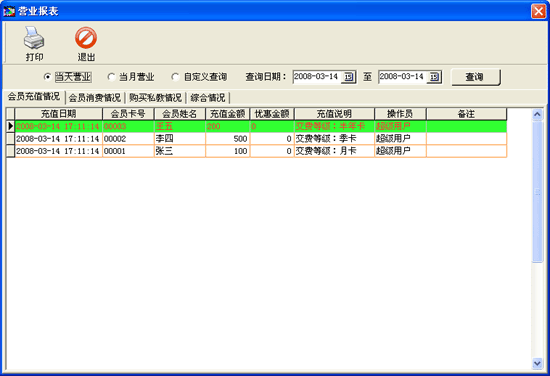Click member name 张三

(x=180, y=151)
